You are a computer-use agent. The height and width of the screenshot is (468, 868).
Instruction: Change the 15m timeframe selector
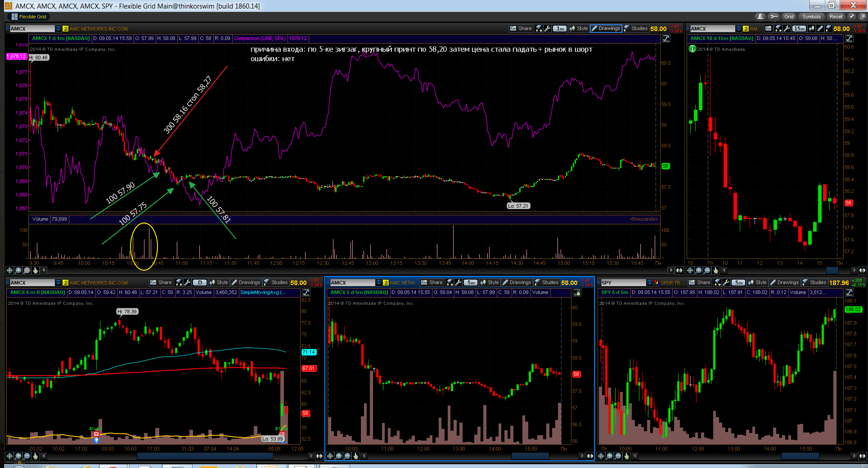coord(799,28)
